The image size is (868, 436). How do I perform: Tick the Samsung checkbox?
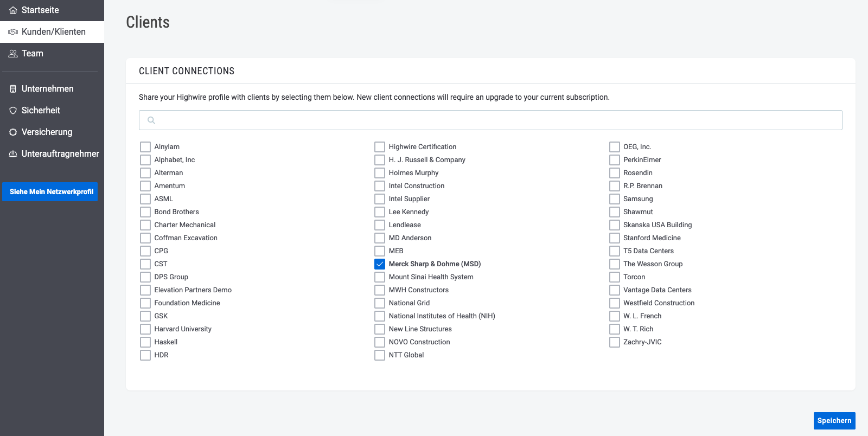(615, 199)
